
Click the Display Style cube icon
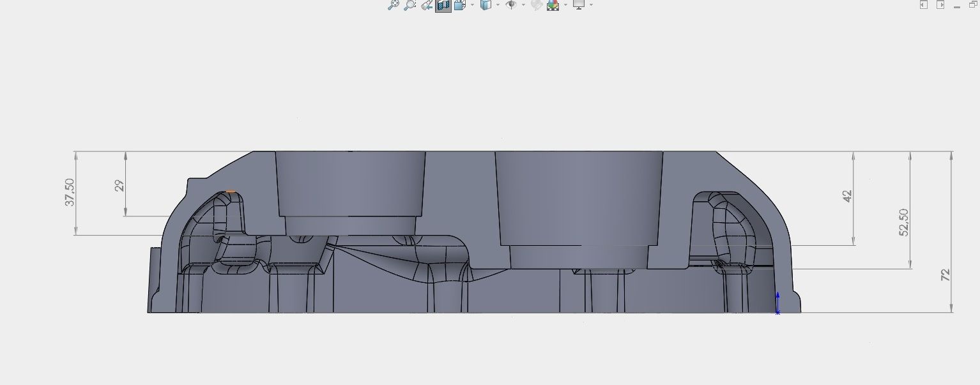[x=486, y=5]
